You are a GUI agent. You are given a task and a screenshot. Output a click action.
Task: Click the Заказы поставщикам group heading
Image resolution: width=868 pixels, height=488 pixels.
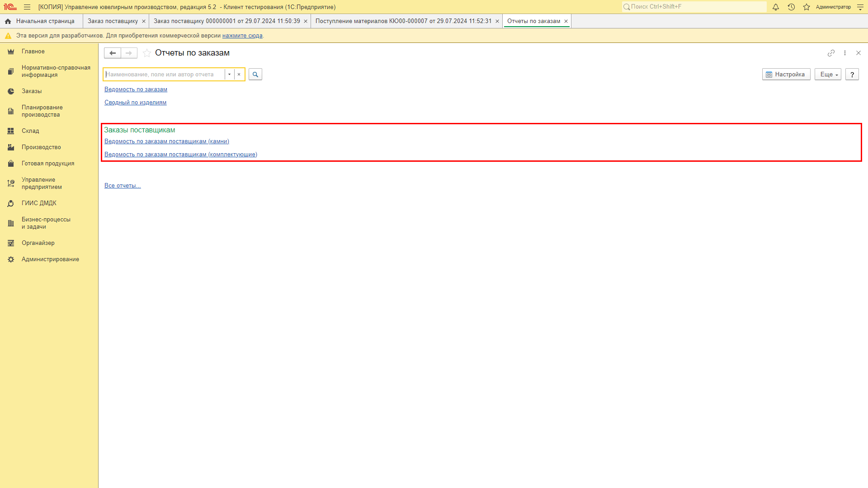point(140,130)
